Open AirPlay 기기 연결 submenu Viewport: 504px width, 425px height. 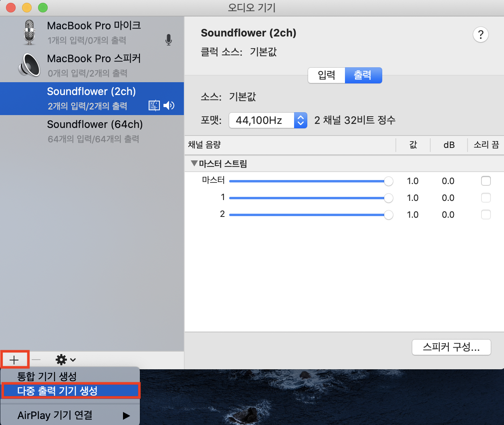pyautogui.click(x=70, y=415)
